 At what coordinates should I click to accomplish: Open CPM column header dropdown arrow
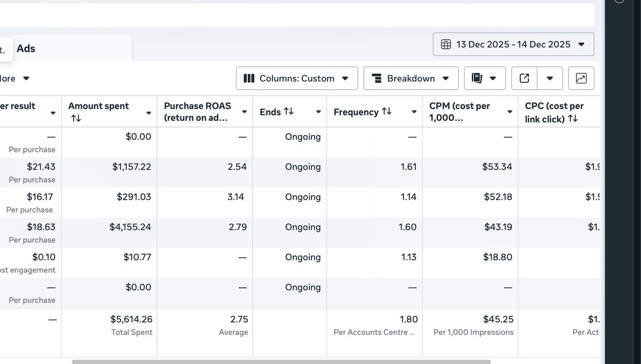click(510, 112)
